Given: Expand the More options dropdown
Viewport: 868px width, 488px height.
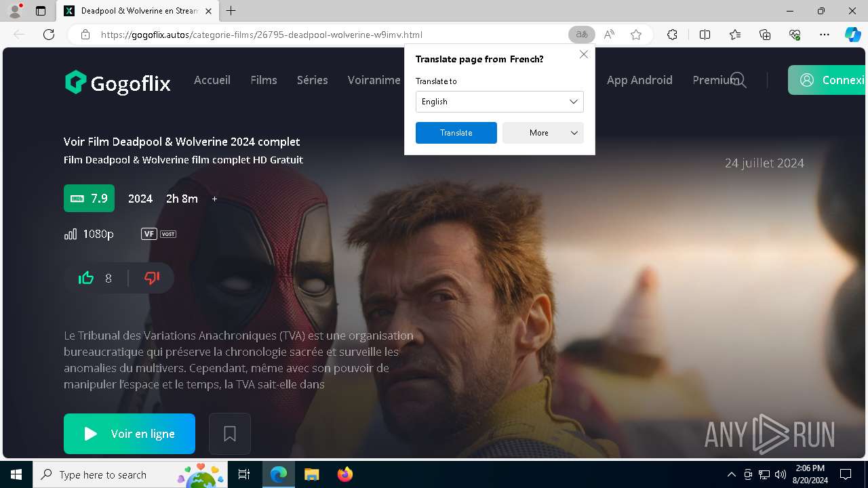Looking at the screenshot, I should (x=543, y=133).
